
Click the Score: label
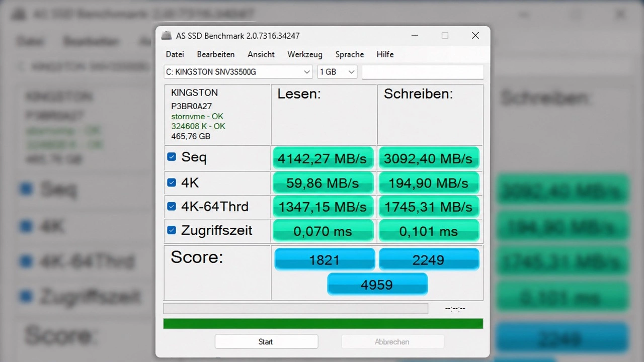197,257
